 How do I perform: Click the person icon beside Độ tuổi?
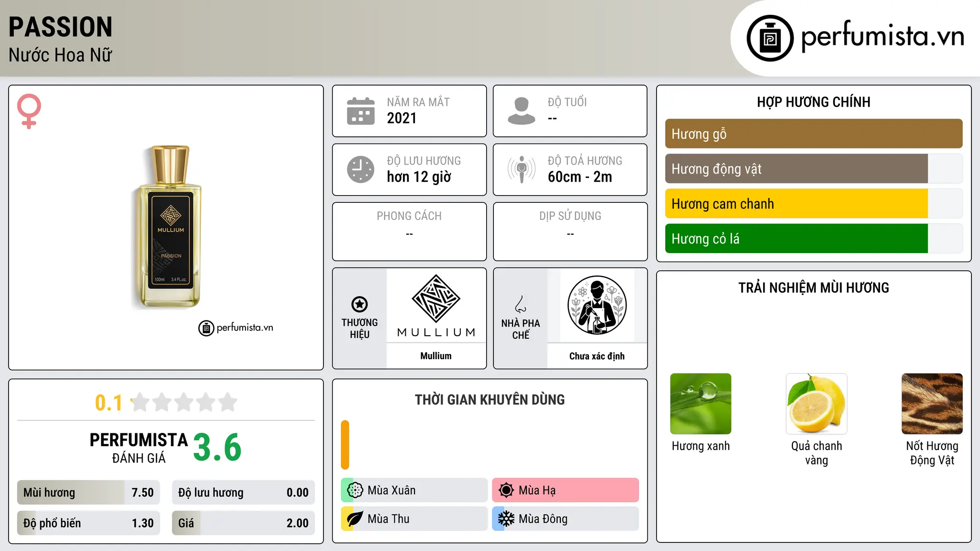point(522,111)
